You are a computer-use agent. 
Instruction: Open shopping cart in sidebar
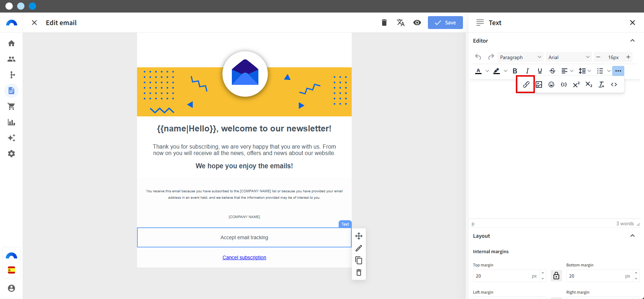(x=11, y=106)
